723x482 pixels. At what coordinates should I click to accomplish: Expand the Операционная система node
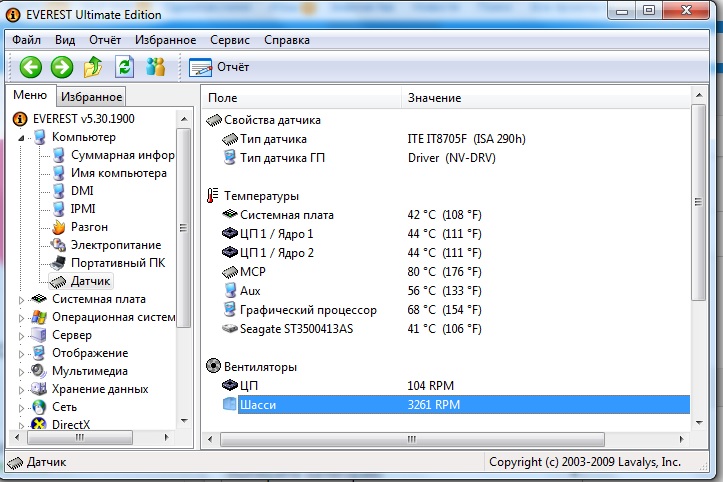pyautogui.click(x=21, y=318)
